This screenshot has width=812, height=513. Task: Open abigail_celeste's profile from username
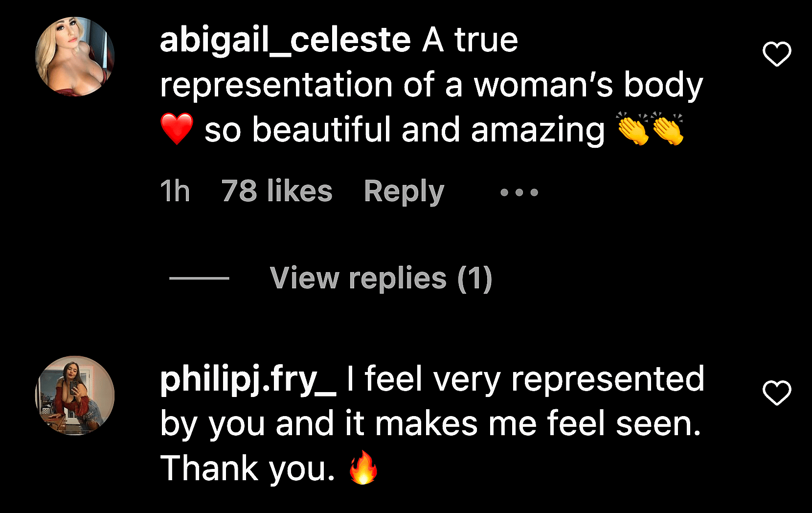click(285, 40)
